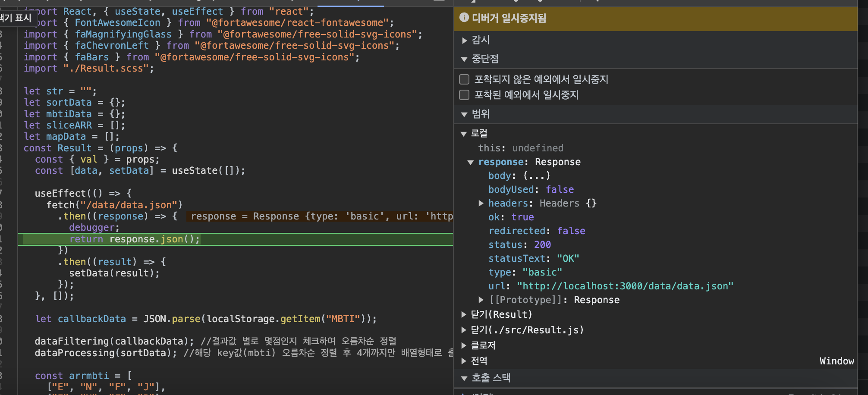Click the highlighted return response.json() line

coord(135,239)
